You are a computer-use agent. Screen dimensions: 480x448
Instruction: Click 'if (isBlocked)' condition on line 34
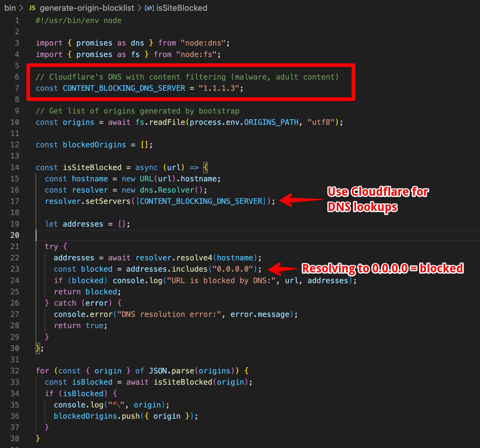point(76,394)
